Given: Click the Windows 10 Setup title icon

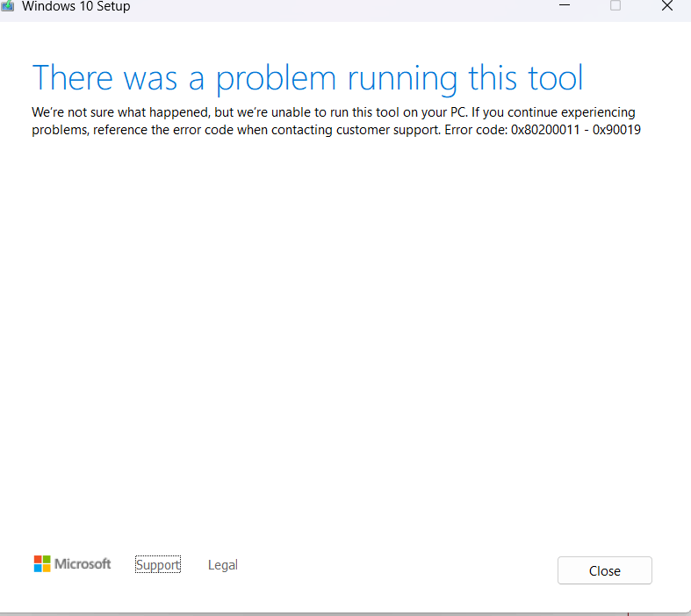Looking at the screenshot, I should click(8, 6).
